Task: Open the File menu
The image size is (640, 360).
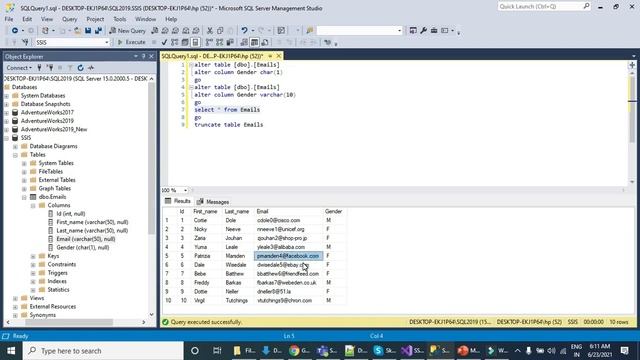Action: [9, 19]
